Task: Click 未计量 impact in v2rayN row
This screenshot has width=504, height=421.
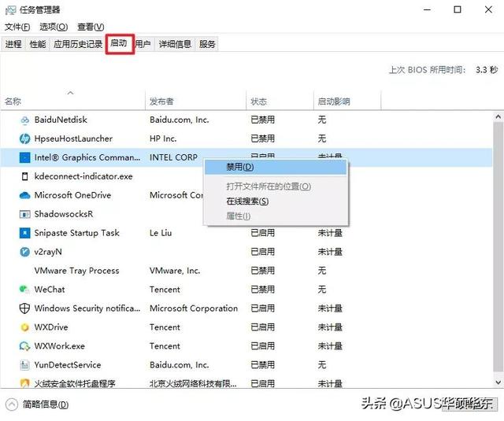Action: 330,252
